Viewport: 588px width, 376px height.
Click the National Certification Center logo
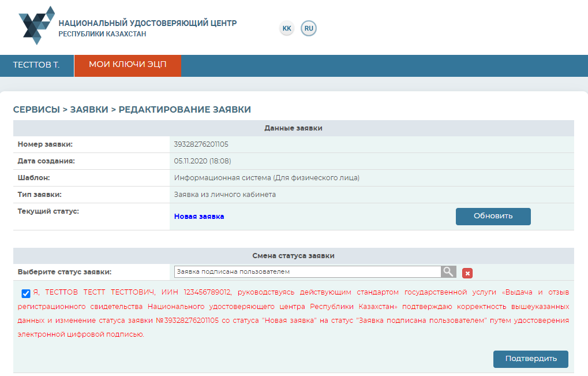click(x=37, y=25)
